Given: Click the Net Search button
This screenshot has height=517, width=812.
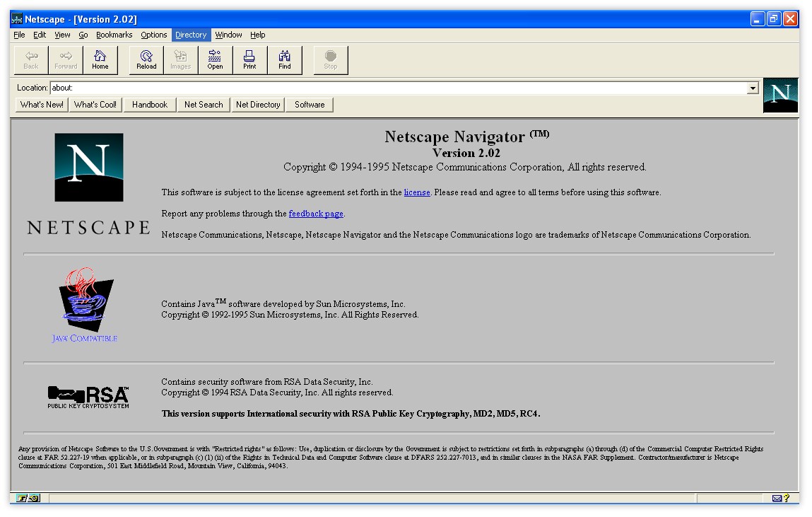Looking at the screenshot, I should (204, 105).
